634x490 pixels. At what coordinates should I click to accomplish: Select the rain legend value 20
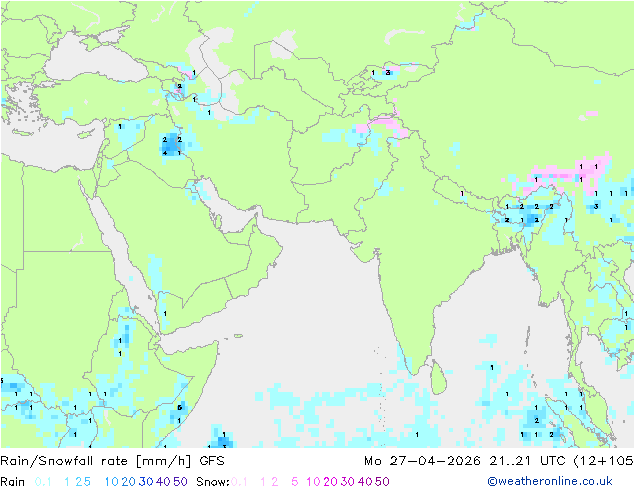(129, 482)
